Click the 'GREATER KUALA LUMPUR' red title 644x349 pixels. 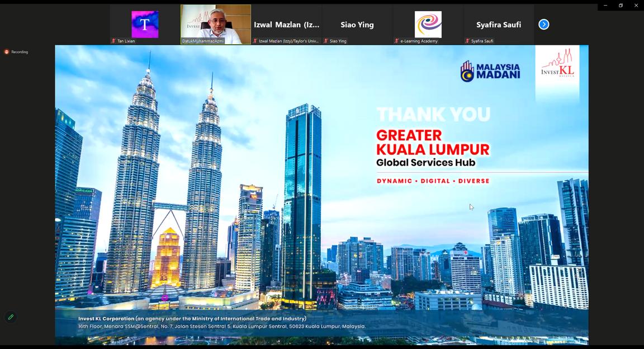pyautogui.click(x=433, y=142)
